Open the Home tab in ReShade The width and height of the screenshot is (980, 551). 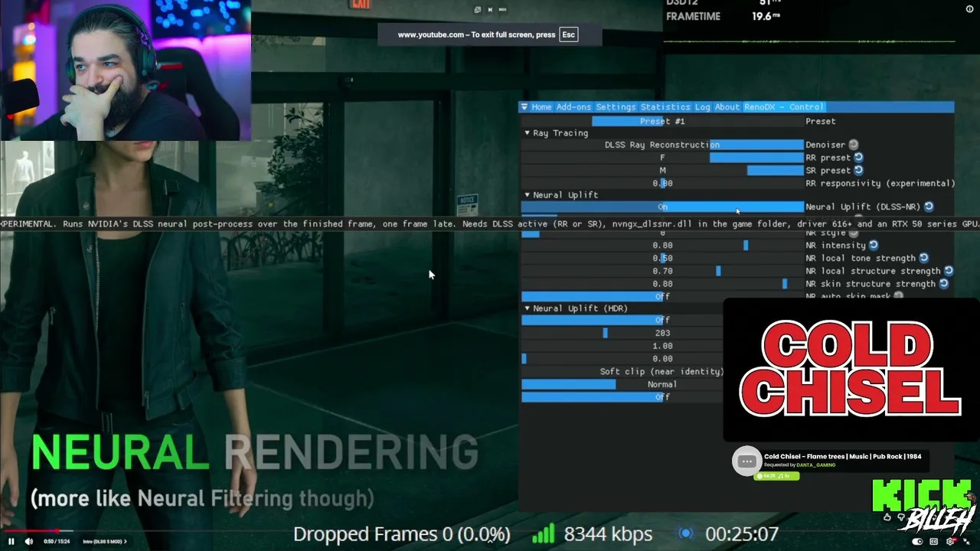click(x=541, y=107)
